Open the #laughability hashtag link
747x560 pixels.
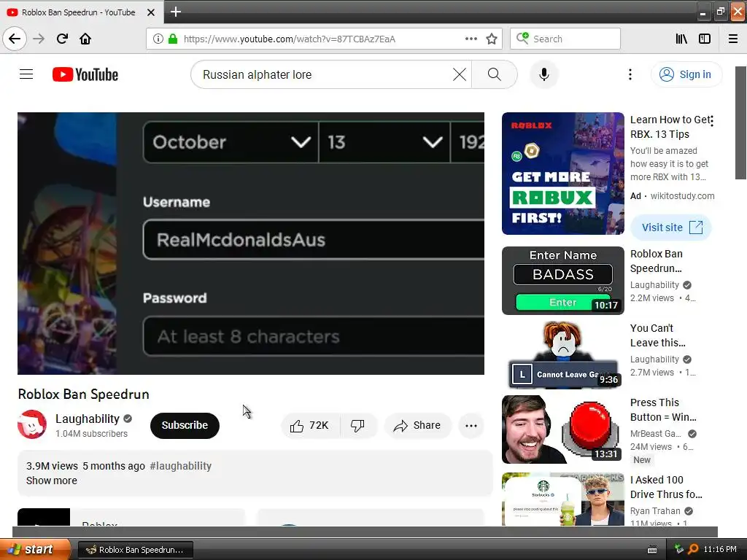click(181, 466)
